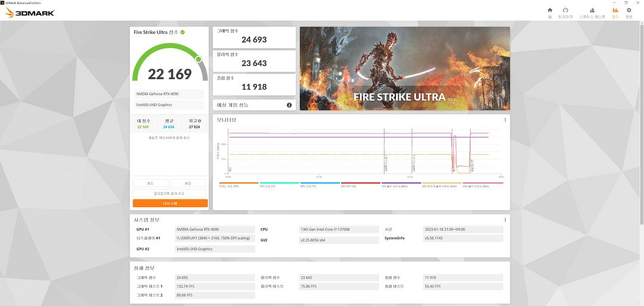Click the green validation checkmark beside the Fire Strike Ultra score
The image size is (644, 306).
(182, 32)
